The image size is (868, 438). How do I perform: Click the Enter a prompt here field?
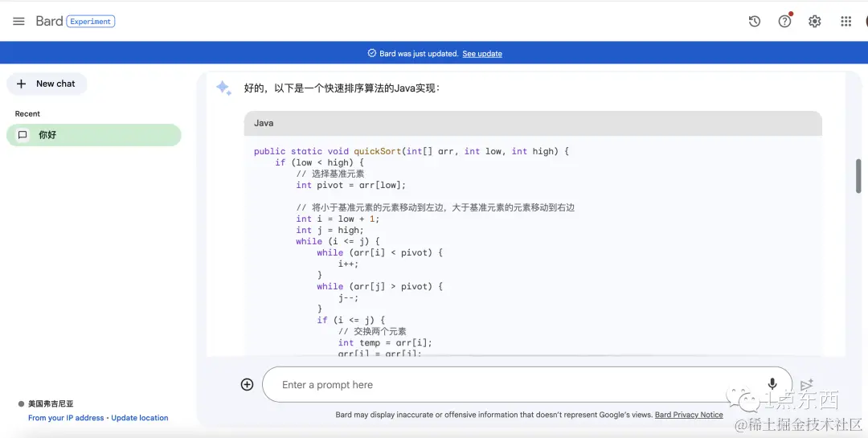[527, 384]
